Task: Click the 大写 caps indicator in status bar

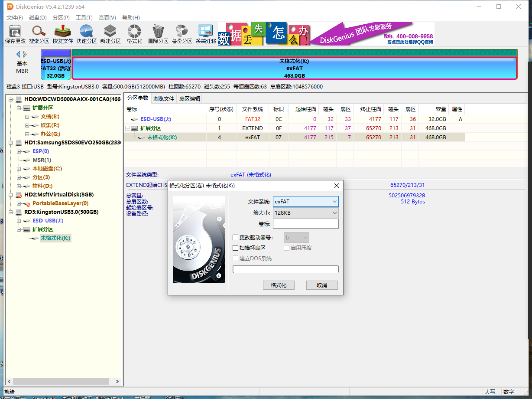Action: coord(490,392)
